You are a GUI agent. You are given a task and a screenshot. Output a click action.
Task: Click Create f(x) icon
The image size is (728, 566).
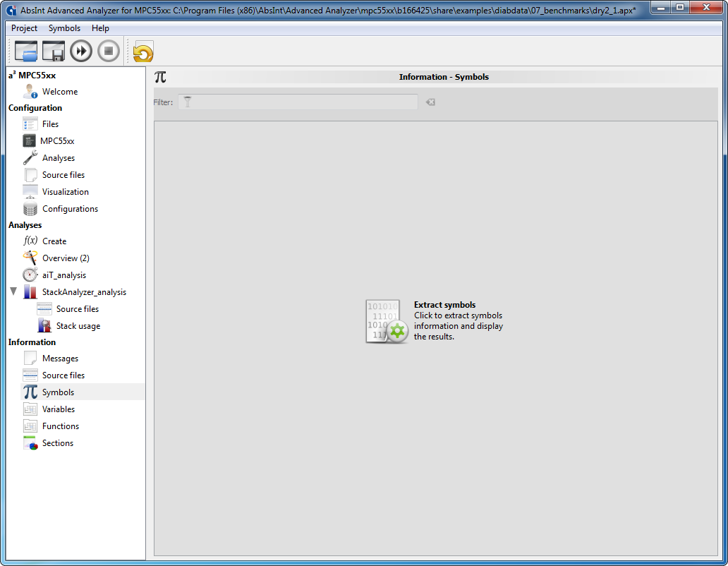click(x=30, y=241)
